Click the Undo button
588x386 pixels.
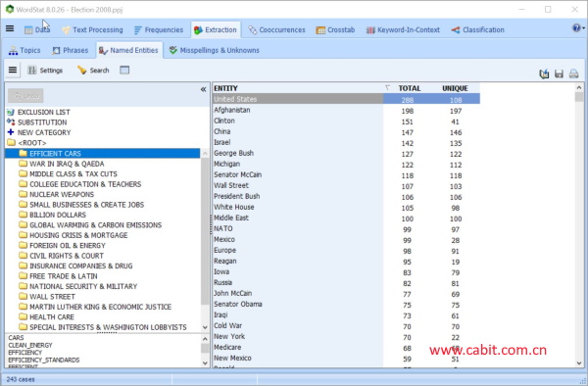25,96
